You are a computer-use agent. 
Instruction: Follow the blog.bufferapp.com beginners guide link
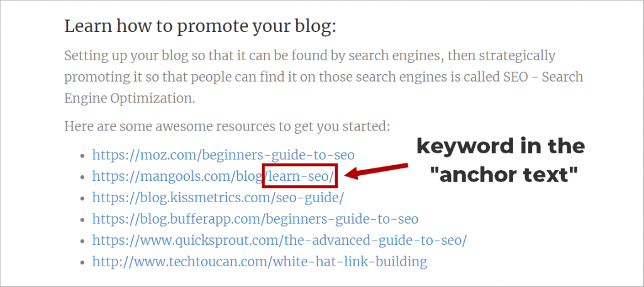pyautogui.click(x=255, y=219)
